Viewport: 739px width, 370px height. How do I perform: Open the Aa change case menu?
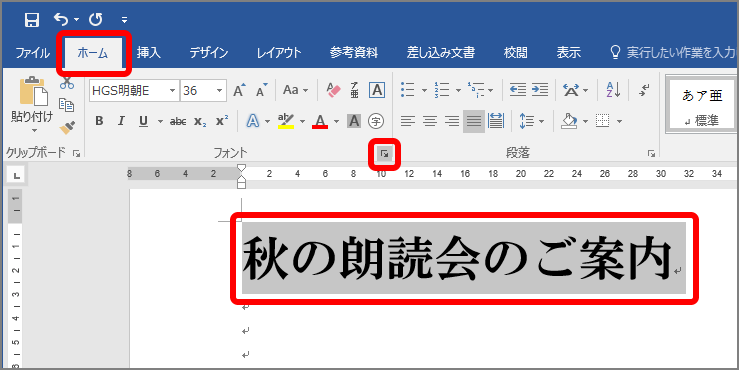point(295,90)
